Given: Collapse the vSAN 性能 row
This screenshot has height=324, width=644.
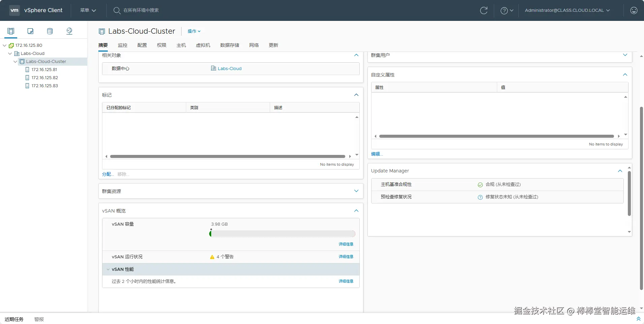Looking at the screenshot, I should point(108,269).
